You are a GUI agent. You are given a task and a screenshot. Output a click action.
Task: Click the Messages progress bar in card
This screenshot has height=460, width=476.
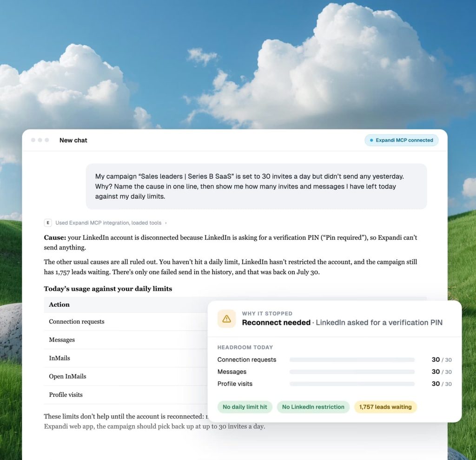pyautogui.click(x=352, y=372)
